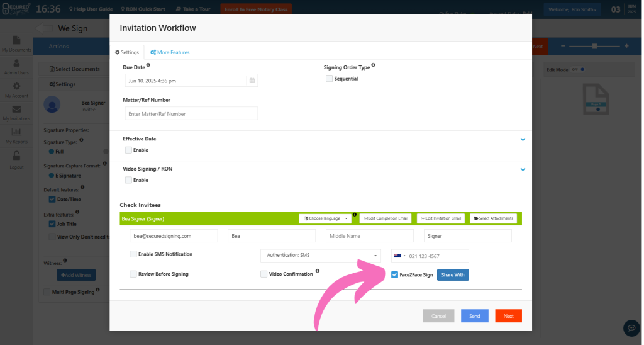Screen dimensions: 644x345
Task: Open the Due Date calendar picker icon
Action: tap(252, 81)
